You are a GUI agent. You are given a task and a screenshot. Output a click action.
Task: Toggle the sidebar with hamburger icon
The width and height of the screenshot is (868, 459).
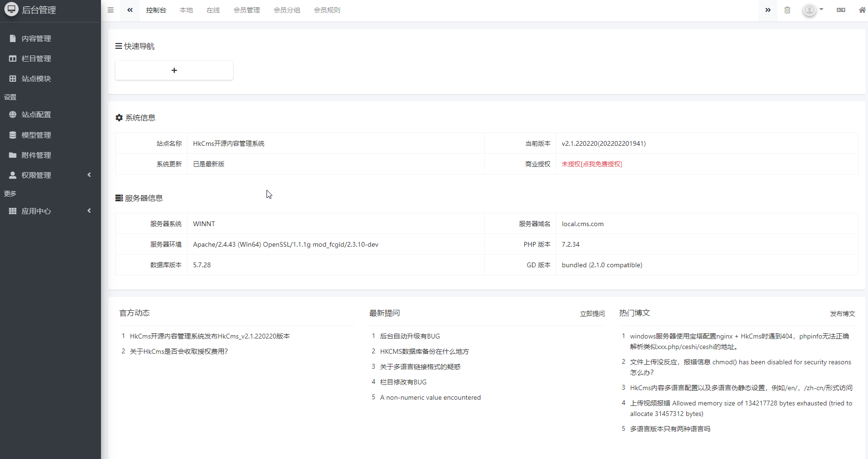point(111,10)
